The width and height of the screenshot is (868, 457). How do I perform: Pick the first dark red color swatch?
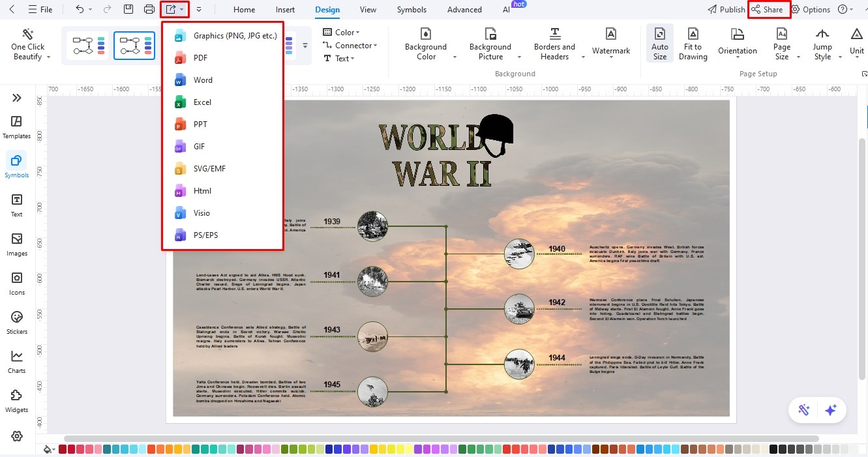tap(63, 449)
